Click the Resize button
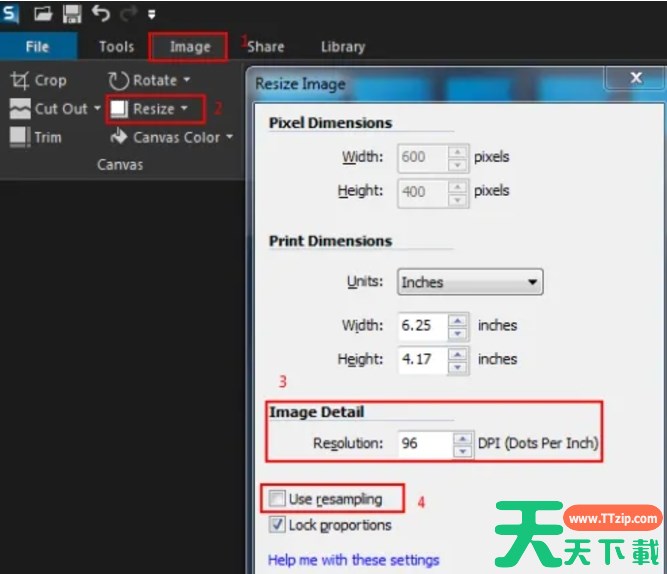The height and width of the screenshot is (574, 667). coord(143,109)
